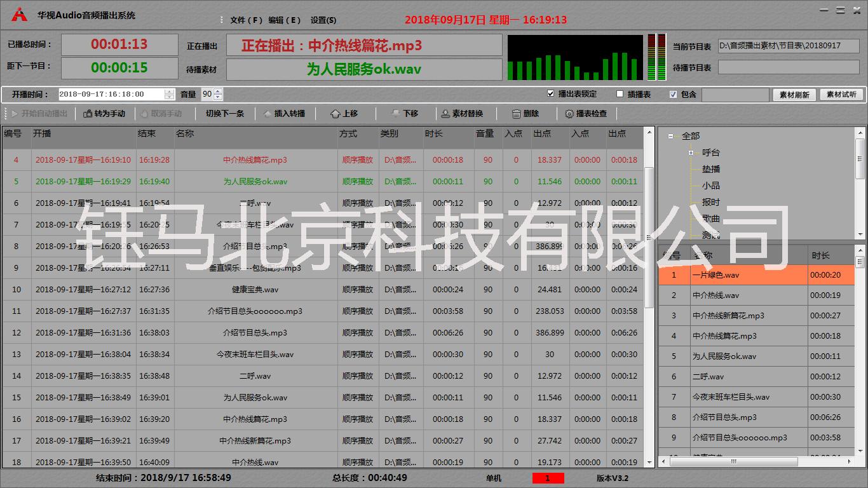
Task: Click the 开播时间 time field spinner arrow
Action: [169, 93]
